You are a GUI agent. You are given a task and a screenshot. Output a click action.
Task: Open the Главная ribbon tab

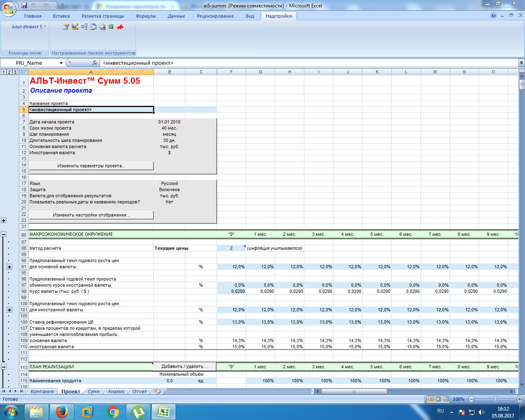tap(33, 16)
